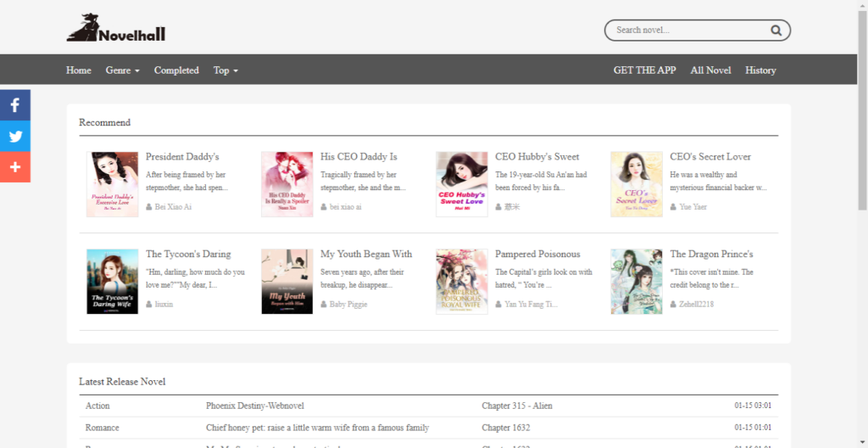The width and height of the screenshot is (868, 448).
Task: Share via the Twitter icon
Action: (x=15, y=137)
